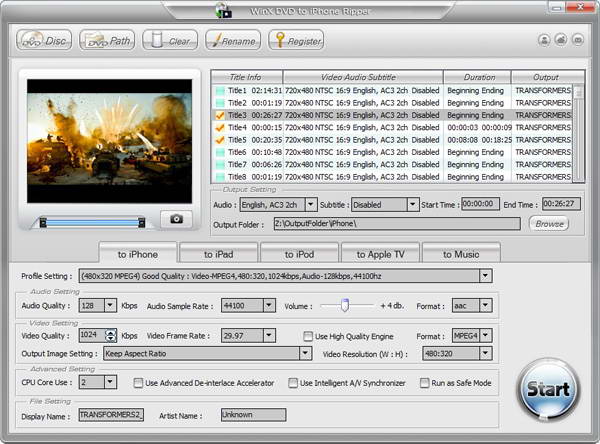Open the Subtitle dropdown
600x444 pixels.
413,204
